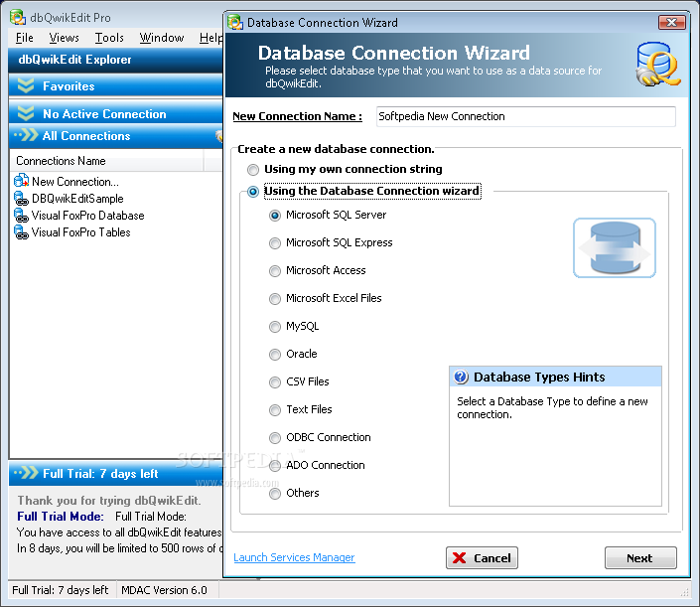
Task: Click Thank you for trying dbQwikEdit text
Action: 109,501
